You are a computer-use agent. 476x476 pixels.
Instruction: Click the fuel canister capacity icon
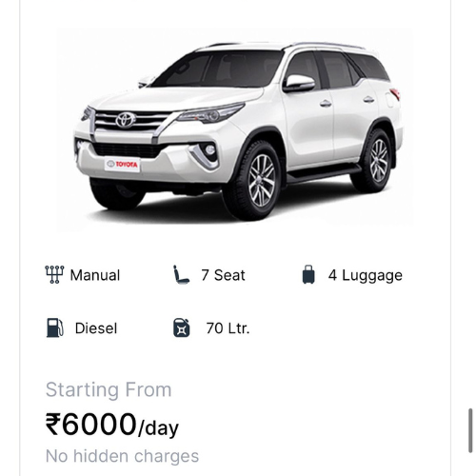[182, 327]
